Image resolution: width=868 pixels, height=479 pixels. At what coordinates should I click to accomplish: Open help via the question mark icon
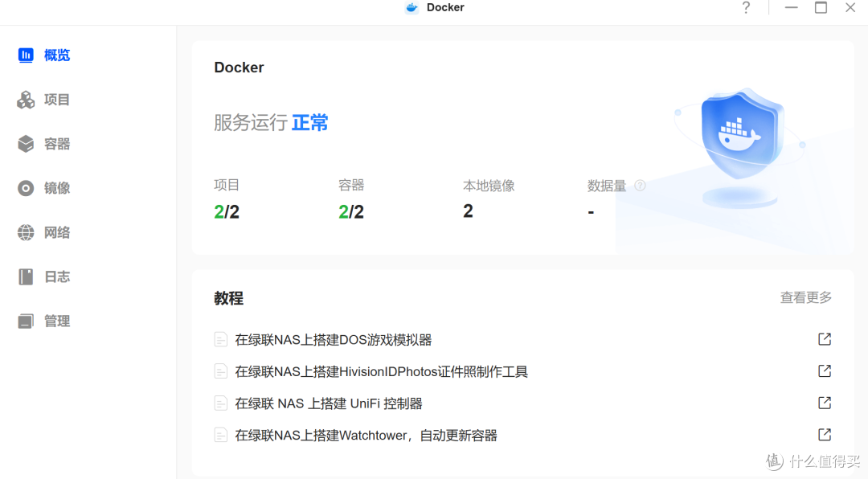[x=746, y=8]
